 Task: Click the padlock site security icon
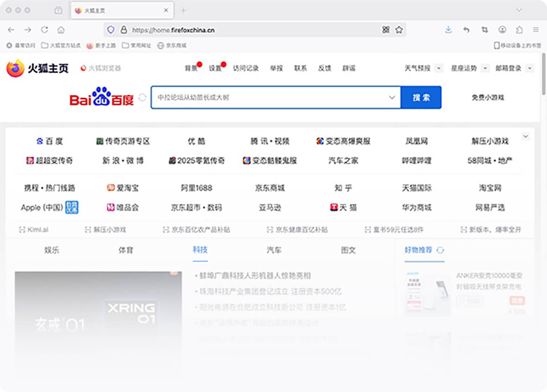coord(123,30)
